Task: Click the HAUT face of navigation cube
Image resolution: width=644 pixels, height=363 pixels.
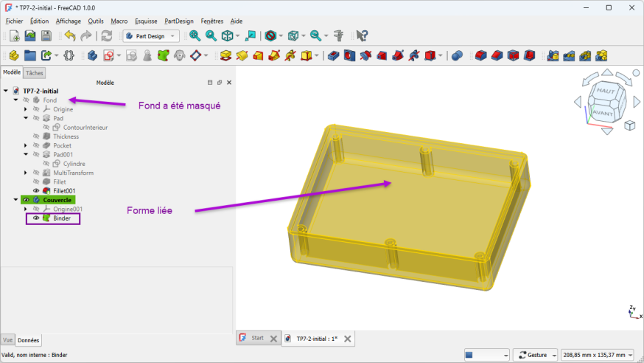Action: [x=605, y=91]
